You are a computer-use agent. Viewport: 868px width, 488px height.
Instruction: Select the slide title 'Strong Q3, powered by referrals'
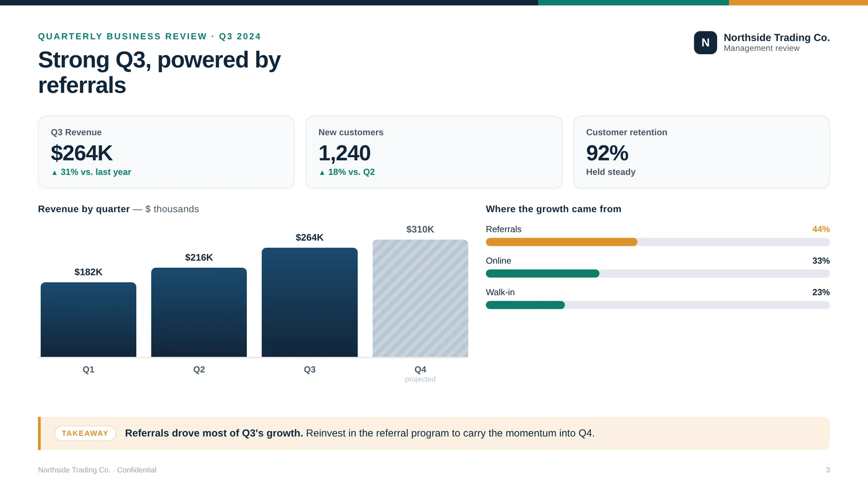click(x=159, y=72)
